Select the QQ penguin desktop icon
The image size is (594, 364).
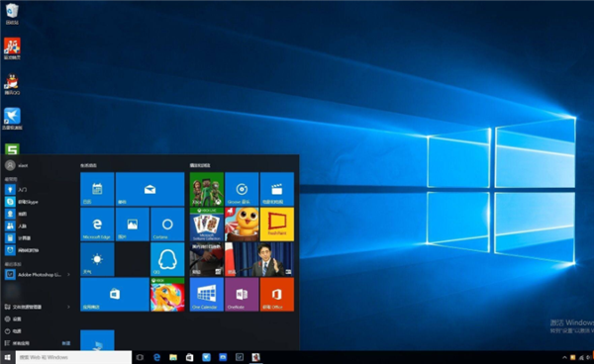12,84
